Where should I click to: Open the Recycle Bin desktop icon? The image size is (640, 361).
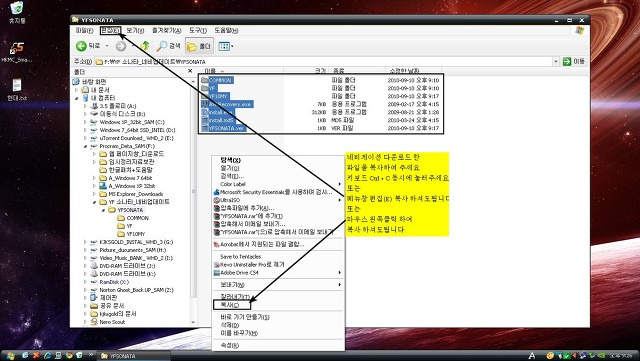click(17, 12)
